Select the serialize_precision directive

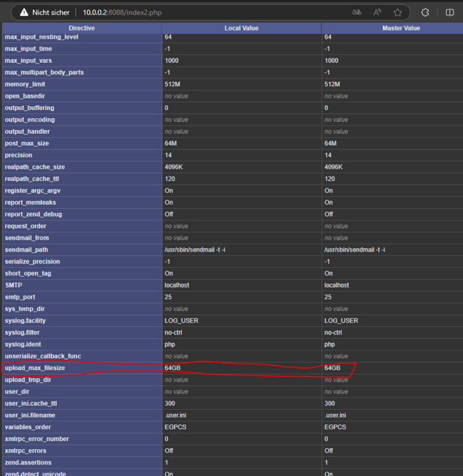click(x=32, y=261)
